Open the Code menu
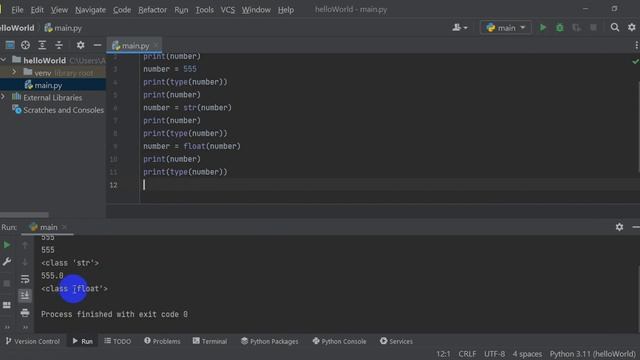The width and height of the screenshot is (640, 360). click(x=122, y=9)
